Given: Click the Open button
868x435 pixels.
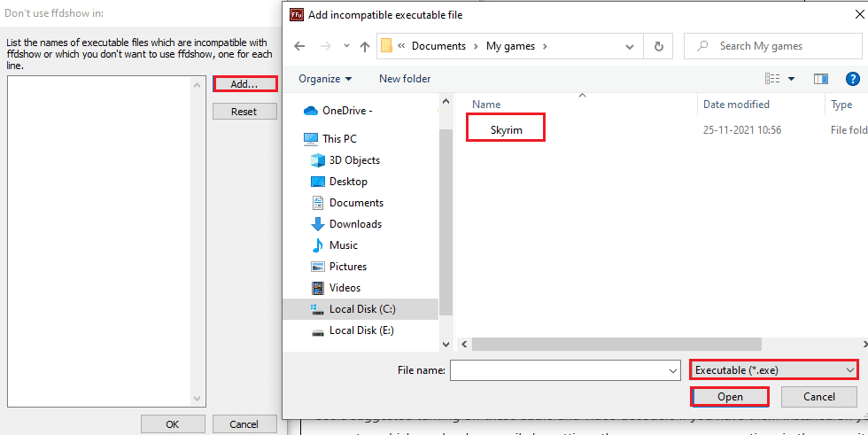Looking at the screenshot, I should 730,397.
